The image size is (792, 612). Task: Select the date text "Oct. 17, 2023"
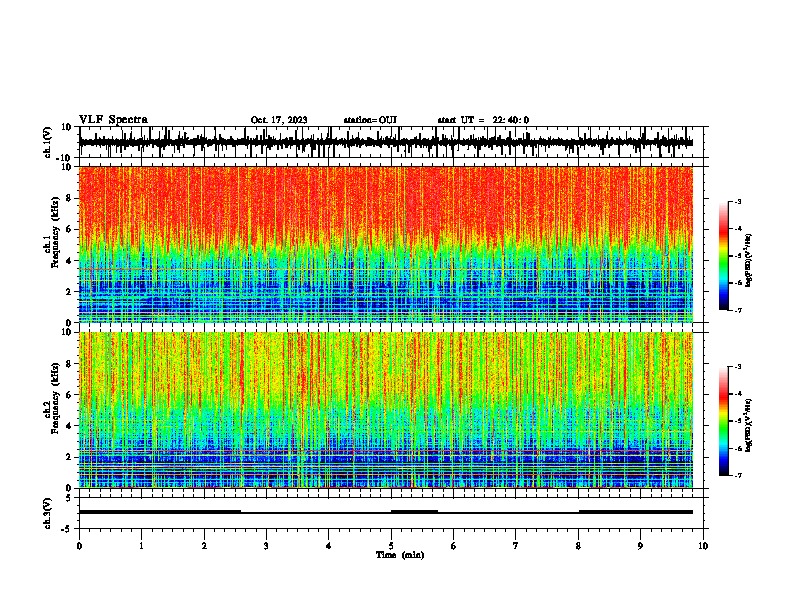[x=279, y=120]
